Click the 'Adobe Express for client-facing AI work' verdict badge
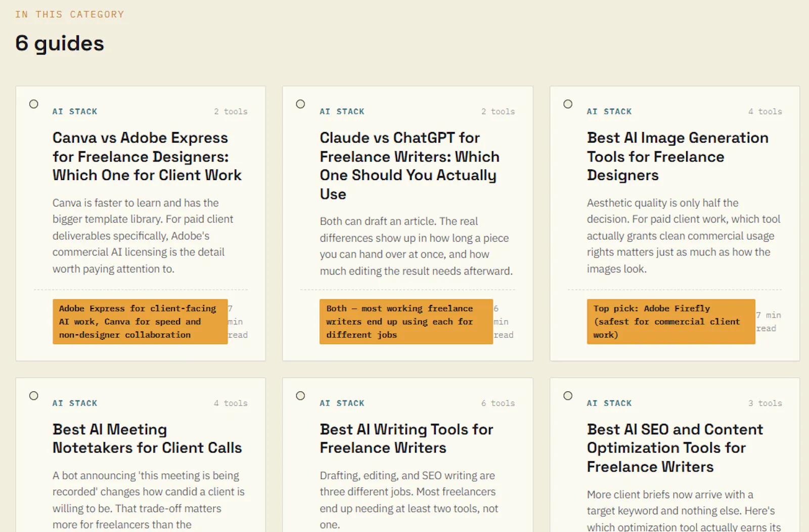Screen dimensions: 809x532 pyautogui.click(x=140, y=322)
